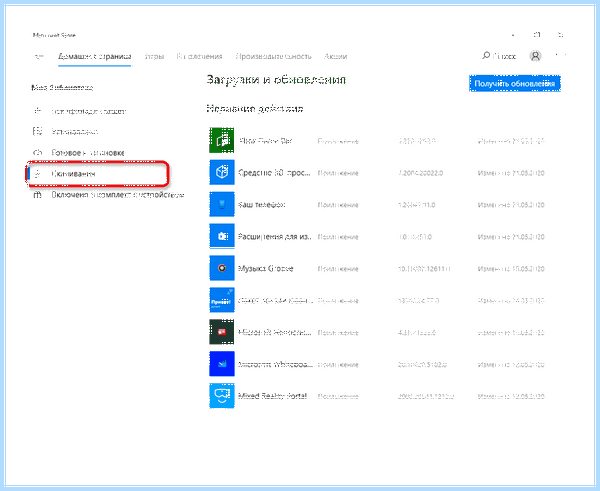
Task: Click the Средство 3D-прос... app name
Action: pyautogui.click(x=274, y=173)
